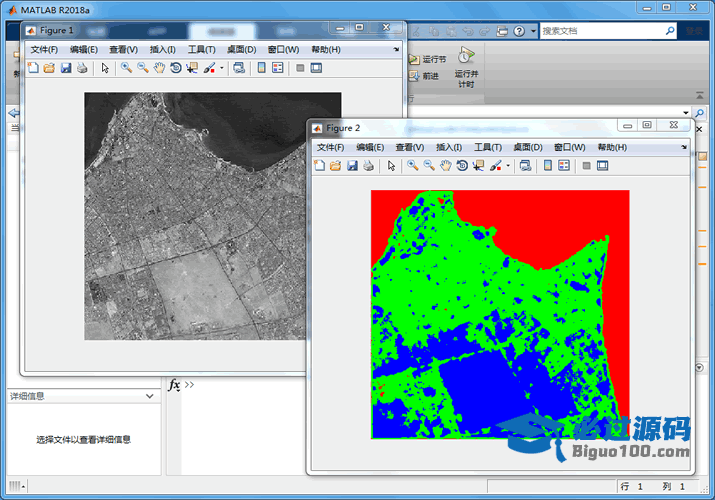Click 运行节 button in MATLAB ribbon
Image resolution: width=715 pixels, height=500 pixels.
tap(428, 59)
